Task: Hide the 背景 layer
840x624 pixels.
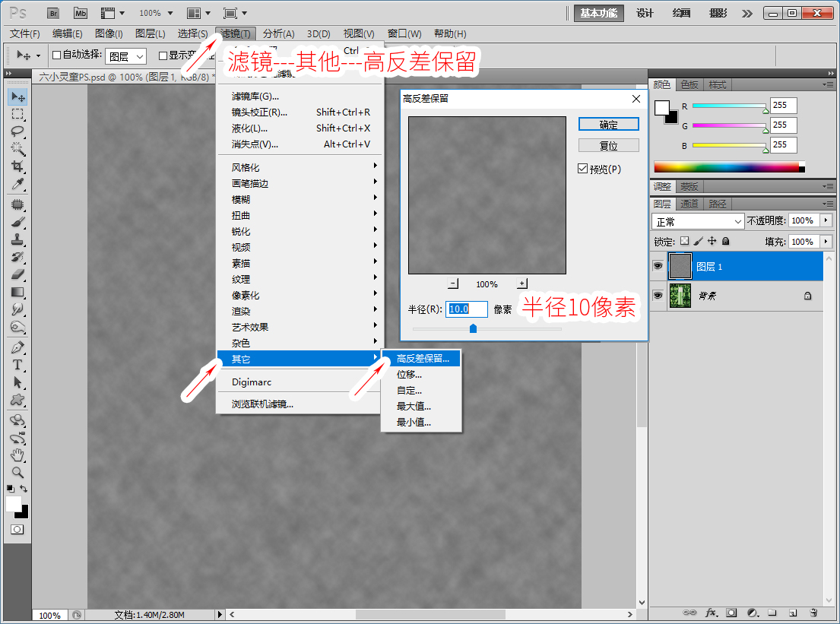Action: 657,296
